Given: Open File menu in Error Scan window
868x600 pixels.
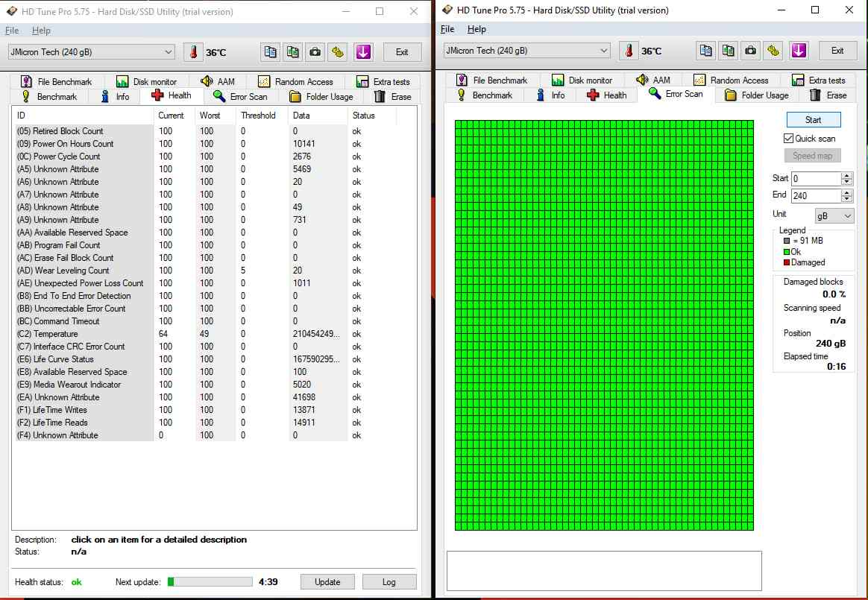Looking at the screenshot, I should 448,29.
